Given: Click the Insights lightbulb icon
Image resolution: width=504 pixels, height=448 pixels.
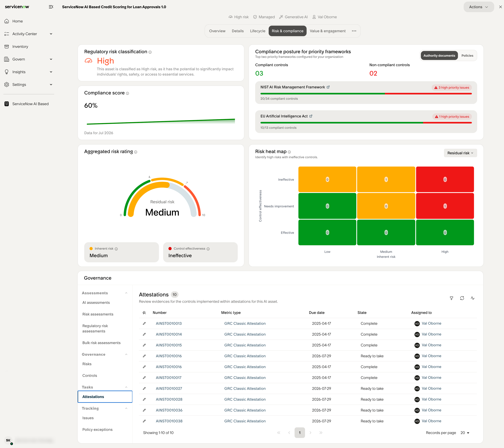Looking at the screenshot, I should [x=7, y=72].
